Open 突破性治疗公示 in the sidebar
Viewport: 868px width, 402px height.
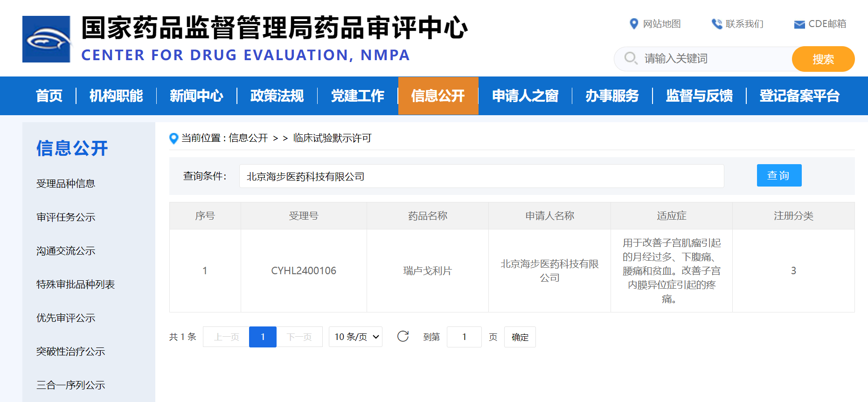[70, 352]
